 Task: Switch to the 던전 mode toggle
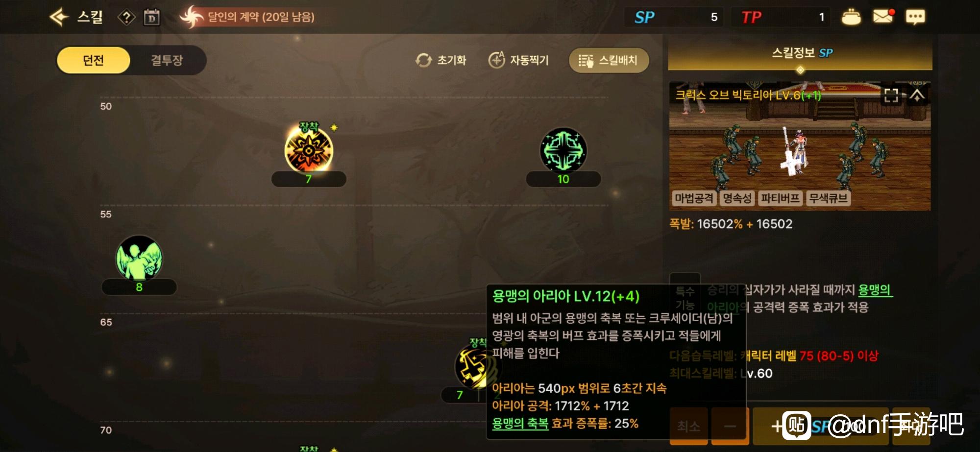pos(94,60)
